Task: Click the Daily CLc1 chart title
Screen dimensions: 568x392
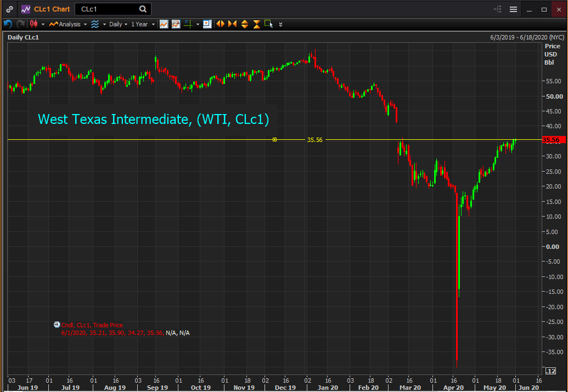Action: point(23,37)
